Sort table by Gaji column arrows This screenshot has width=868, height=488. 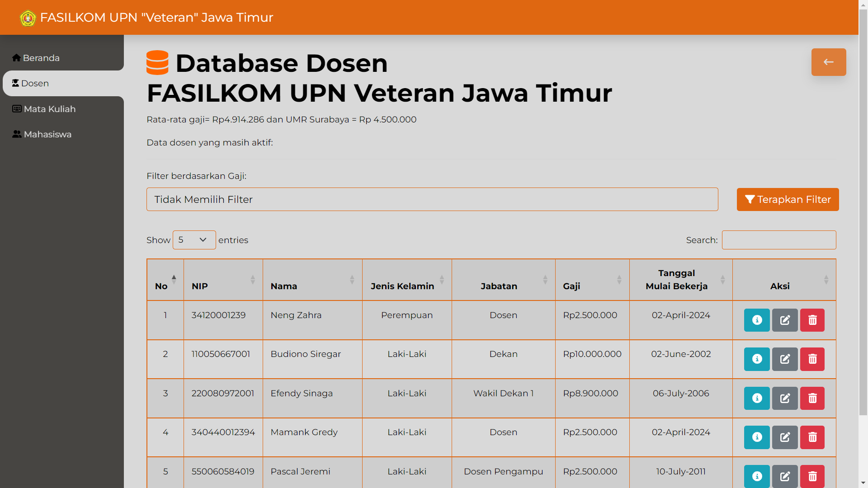point(619,280)
